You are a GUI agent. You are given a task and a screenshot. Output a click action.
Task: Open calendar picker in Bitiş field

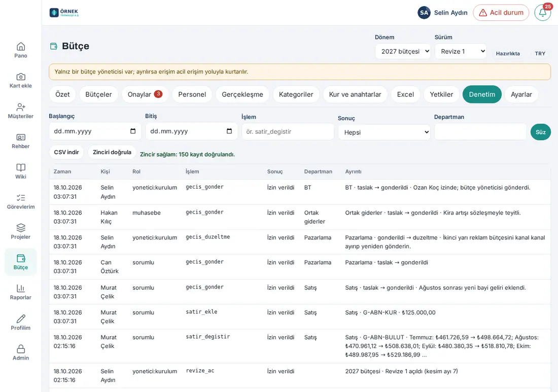point(229,131)
